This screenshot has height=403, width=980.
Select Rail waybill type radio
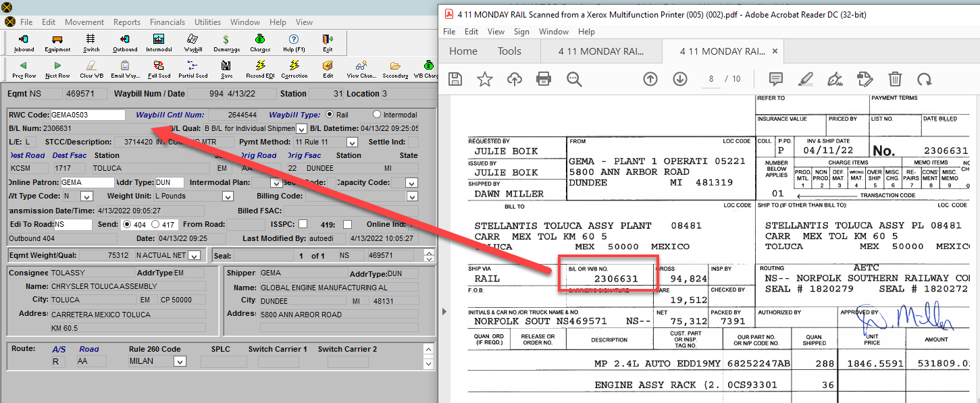point(330,115)
